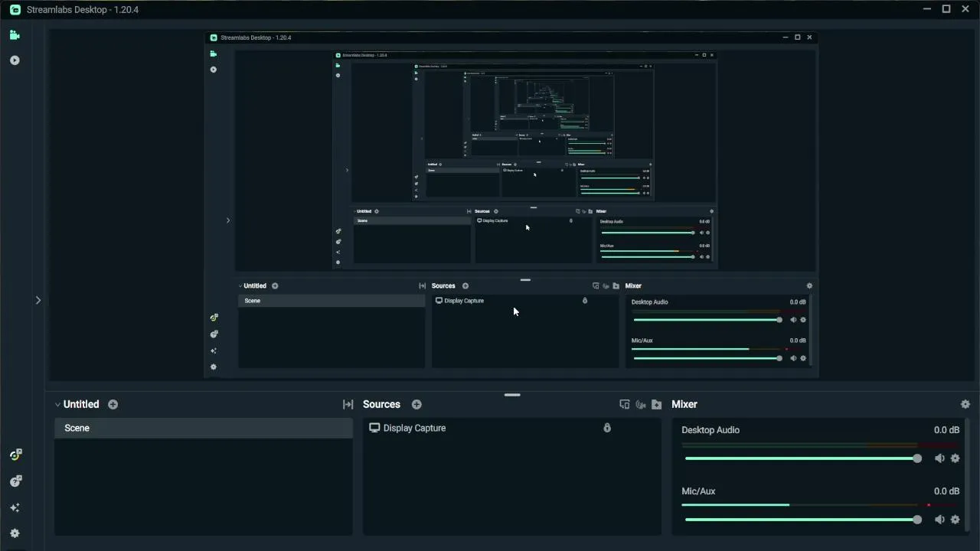Select the Scene row in scenes list

(x=204, y=428)
